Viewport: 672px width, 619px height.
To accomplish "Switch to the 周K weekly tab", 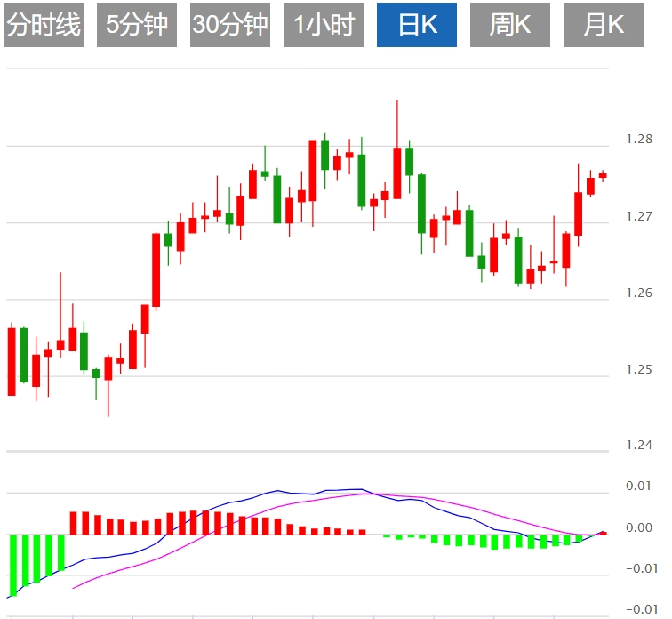I will coord(510,25).
